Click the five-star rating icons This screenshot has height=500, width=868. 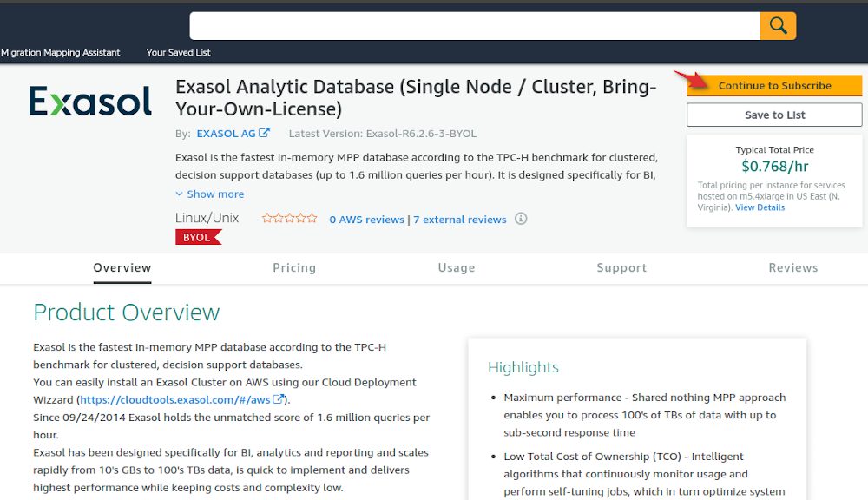click(289, 218)
